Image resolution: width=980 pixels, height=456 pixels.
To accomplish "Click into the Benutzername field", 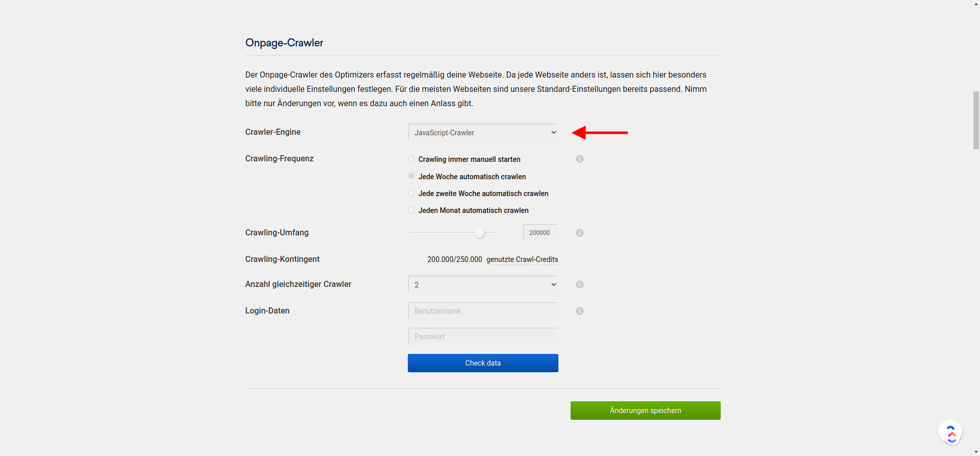I will point(482,311).
